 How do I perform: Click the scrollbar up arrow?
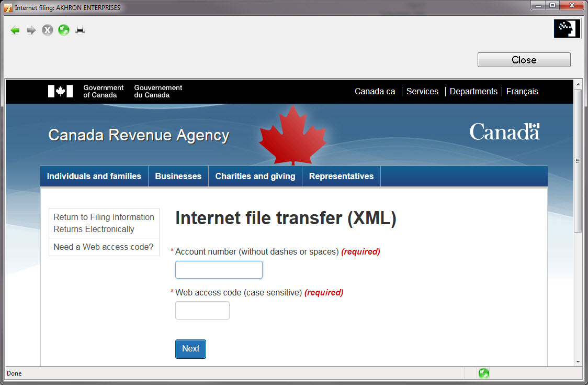pos(578,84)
